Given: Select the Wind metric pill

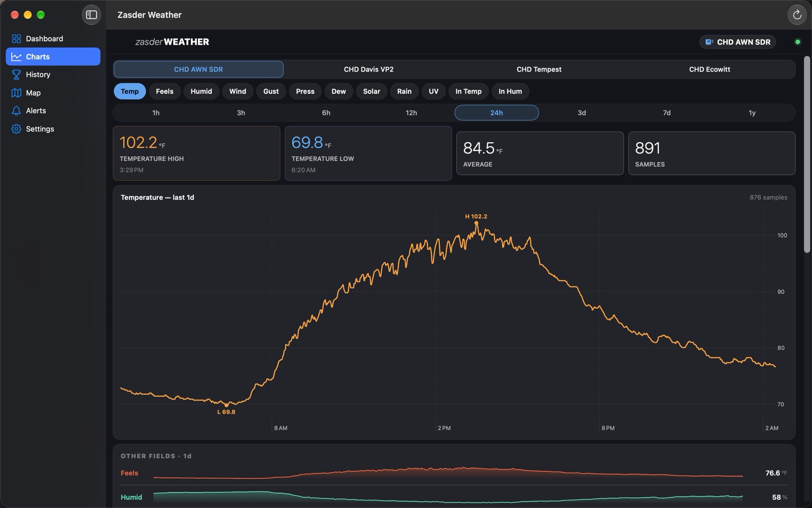Looking at the screenshot, I should tap(238, 91).
